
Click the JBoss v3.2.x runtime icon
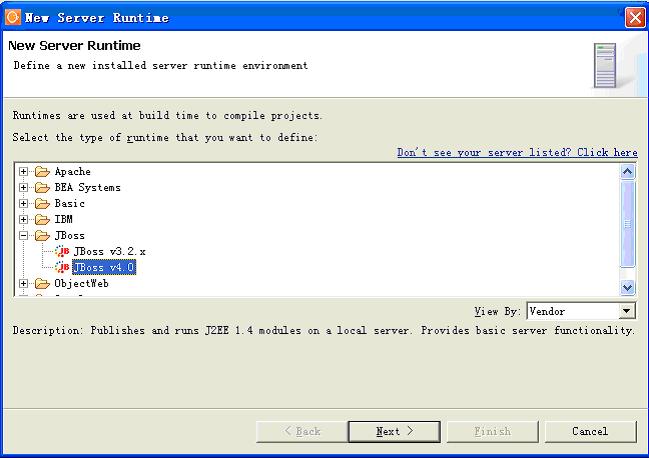[x=62, y=251]
